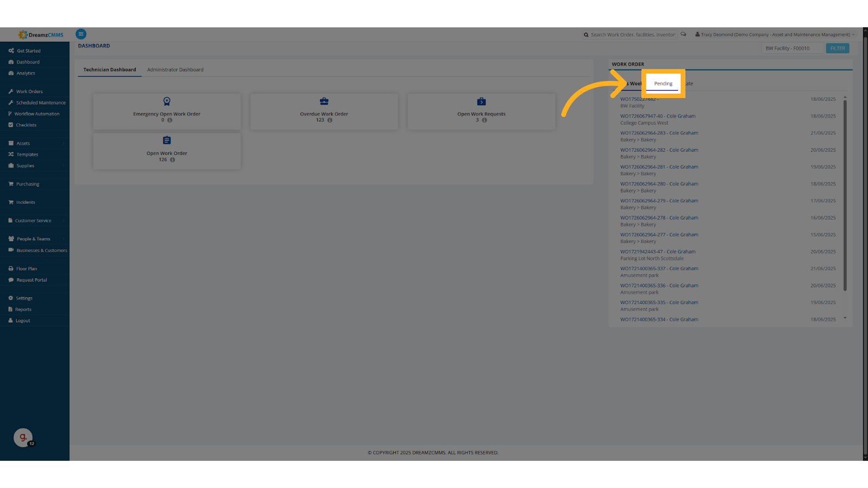
Task: Click the Open Work Order 126 card
Action: coord(167,151)
